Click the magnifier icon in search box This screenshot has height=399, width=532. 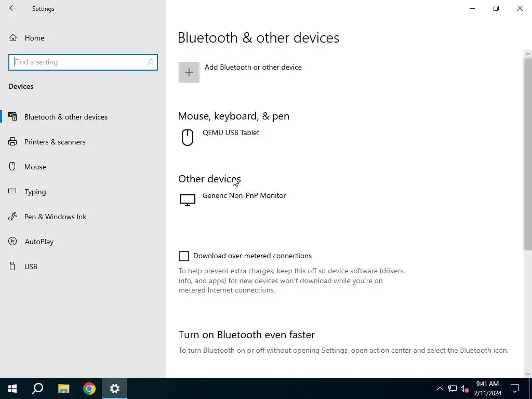point(150,62)
